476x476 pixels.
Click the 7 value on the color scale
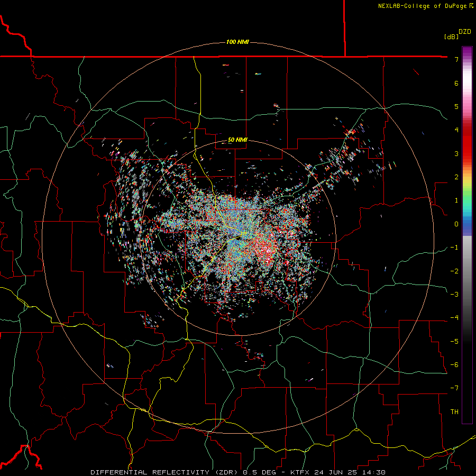coord(456,59)
